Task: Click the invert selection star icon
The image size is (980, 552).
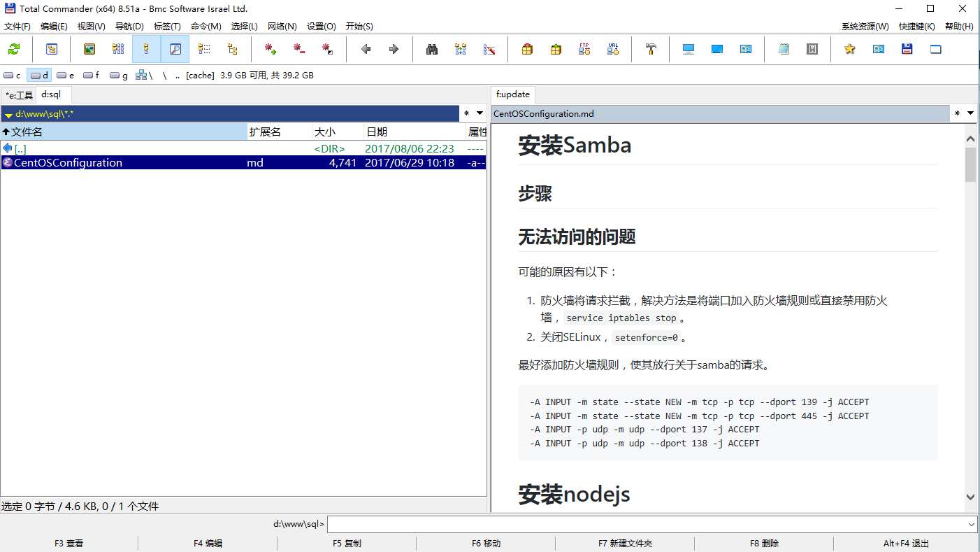Action: point(327,49)
